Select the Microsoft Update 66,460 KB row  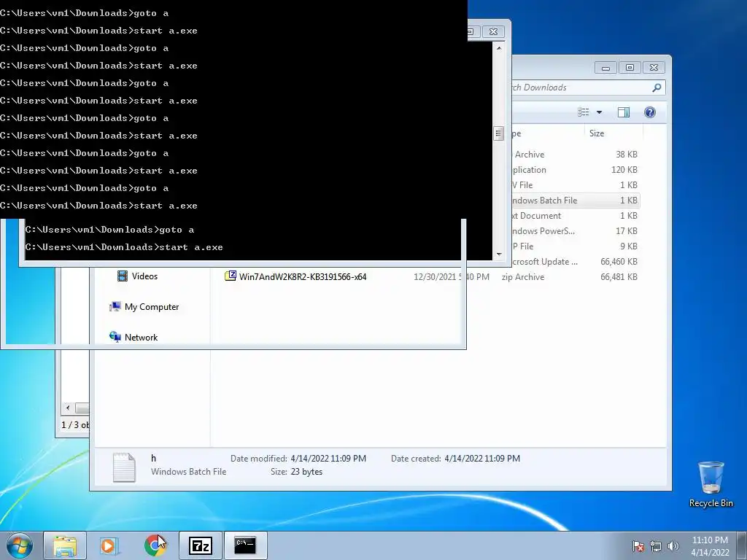click(x=575, y=262)
